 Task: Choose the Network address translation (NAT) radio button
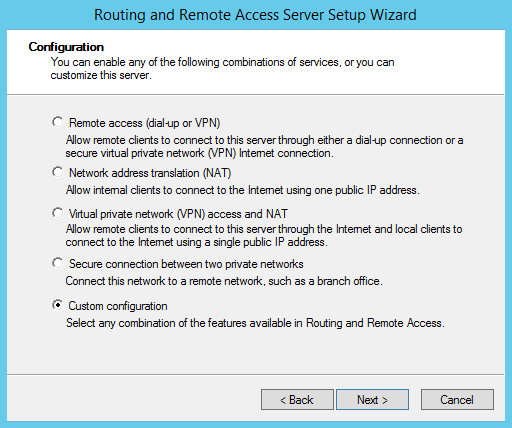coord(58,172)
